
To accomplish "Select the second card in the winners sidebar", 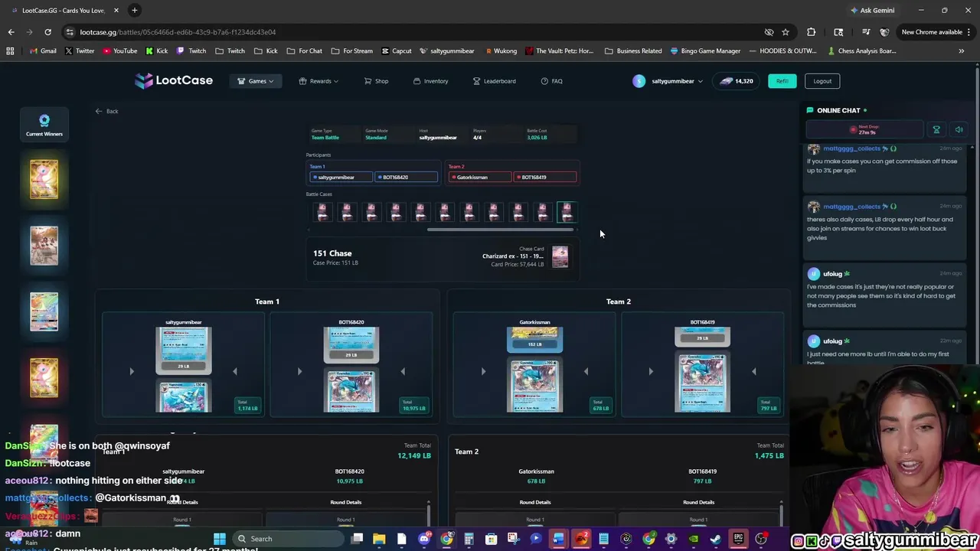I will pyautogui.click(x=44, y=245).
